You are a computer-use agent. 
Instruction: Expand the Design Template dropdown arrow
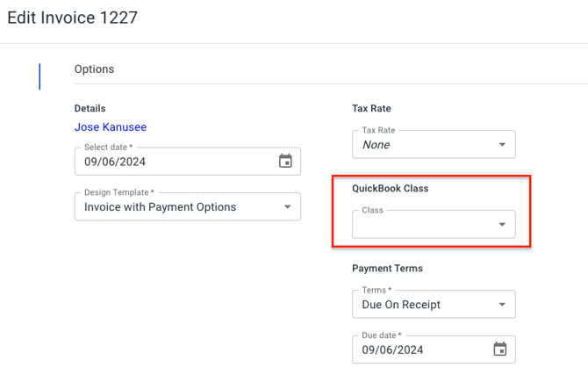[287, 207]
